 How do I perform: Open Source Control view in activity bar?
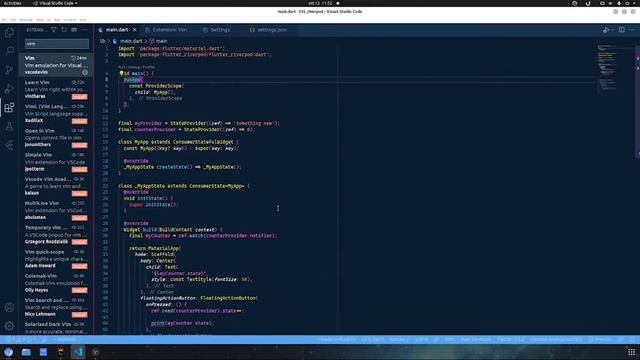click(9, 70)
